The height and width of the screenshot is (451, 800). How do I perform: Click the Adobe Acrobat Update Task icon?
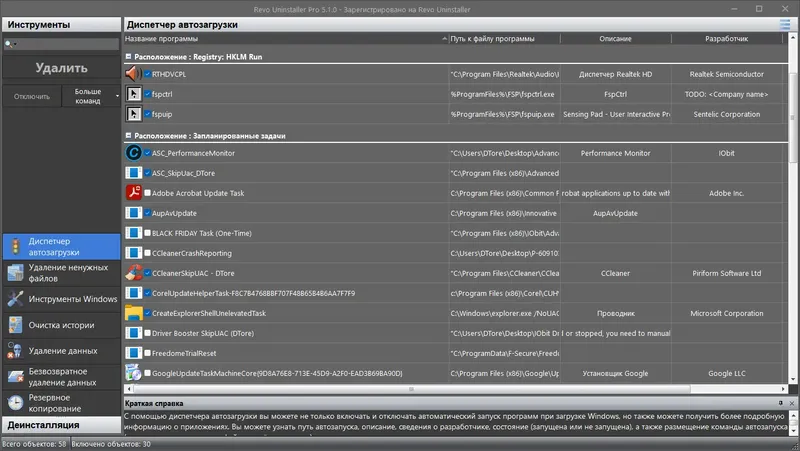coord(133,193)
